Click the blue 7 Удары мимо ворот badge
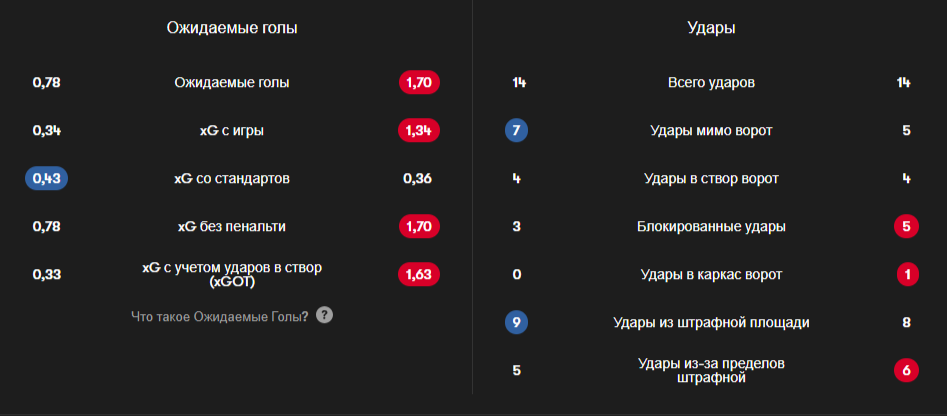This screenshot has width=947, height=416. tap(516, 130)
